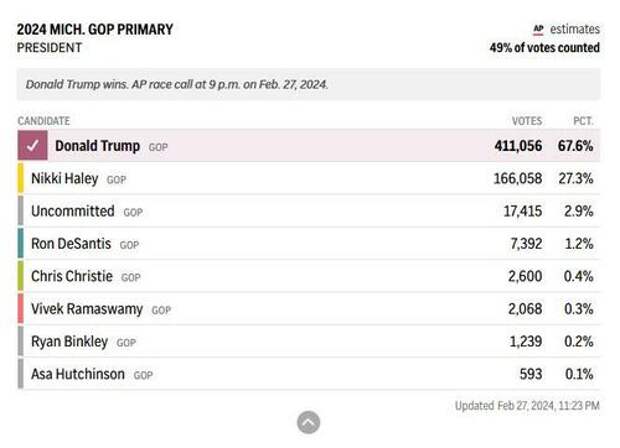Click Chris Christie's green color bar

(21, 276)
